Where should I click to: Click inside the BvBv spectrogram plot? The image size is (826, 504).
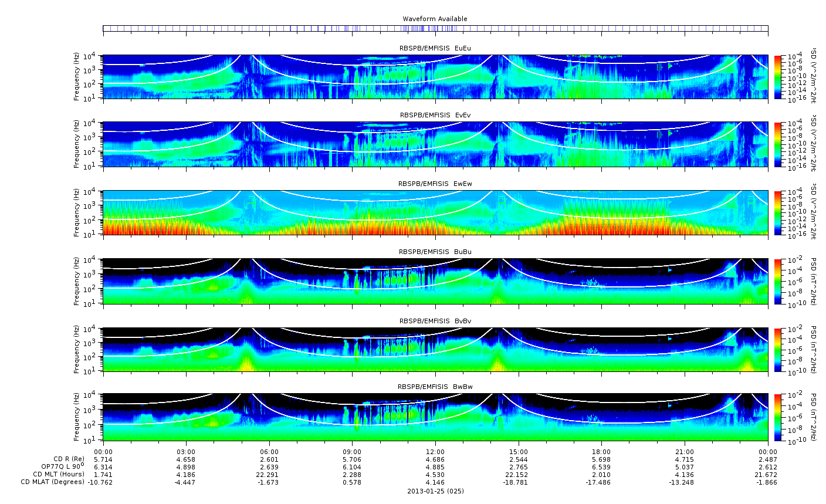click(x=435, y=350)
